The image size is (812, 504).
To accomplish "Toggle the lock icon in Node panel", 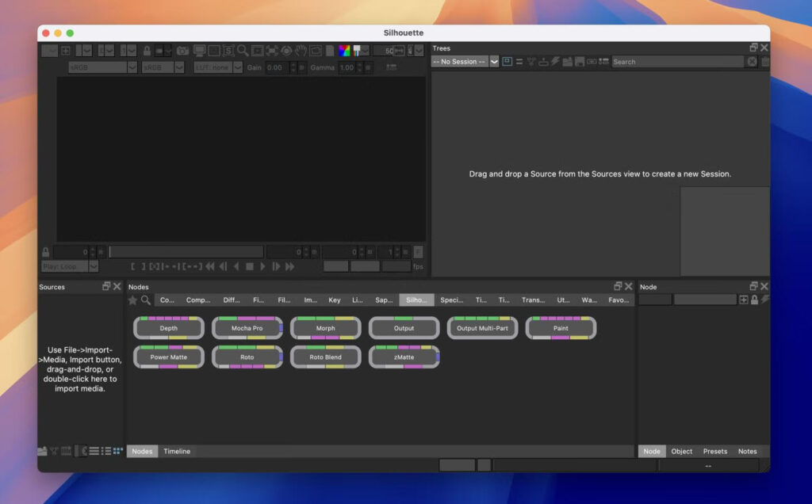I will pos(754,300).
